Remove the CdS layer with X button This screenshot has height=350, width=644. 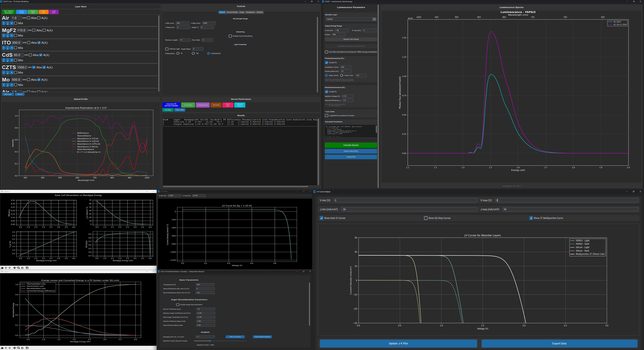11,60
